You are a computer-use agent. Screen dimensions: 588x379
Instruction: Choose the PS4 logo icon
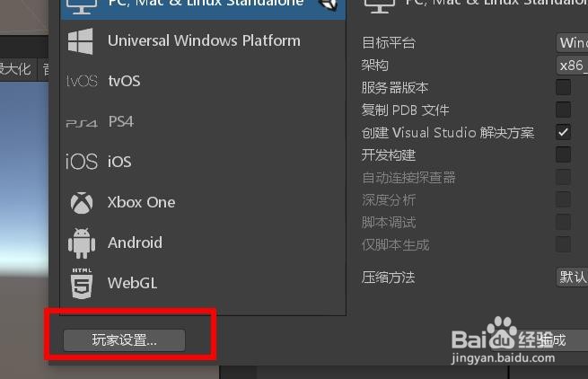(82, 123)
